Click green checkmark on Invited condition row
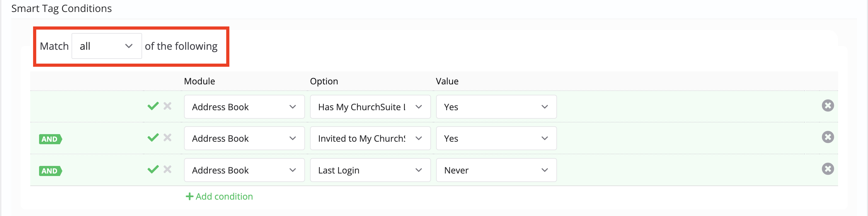The width and height of the screenshot is (868, 216). [x=153, y=138]
